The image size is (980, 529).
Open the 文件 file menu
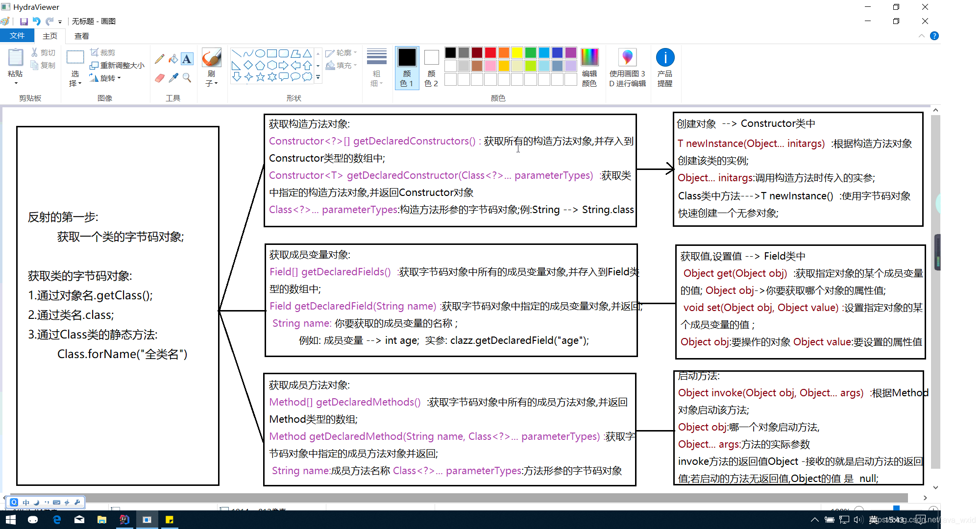click(x=17, y=36)
